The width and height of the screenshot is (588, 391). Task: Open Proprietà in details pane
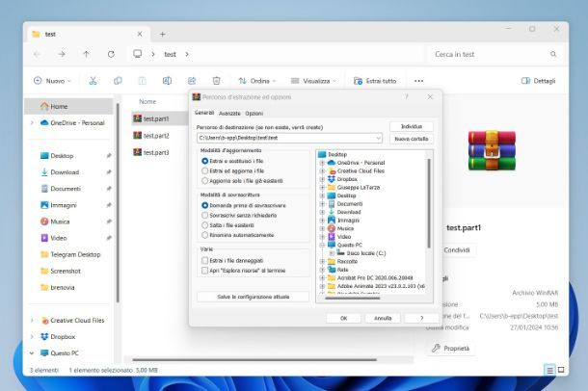click(x=451, y=349)
